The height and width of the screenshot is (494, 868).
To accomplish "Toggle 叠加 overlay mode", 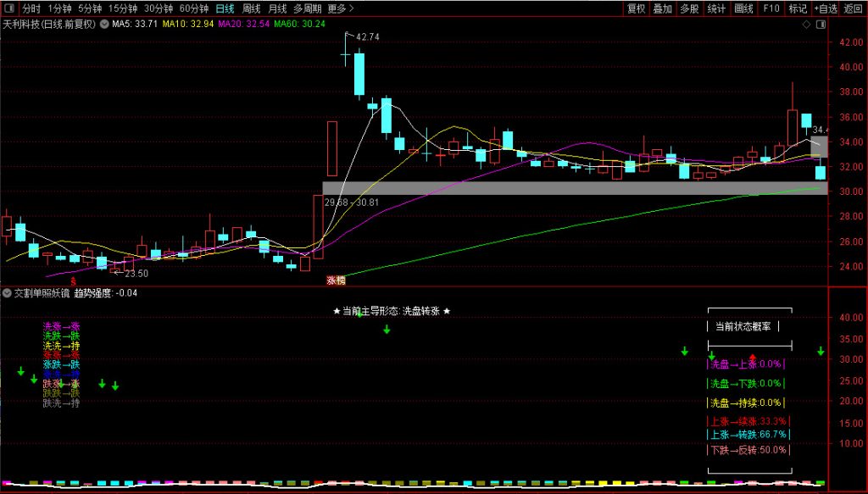I will click(663, 8).
